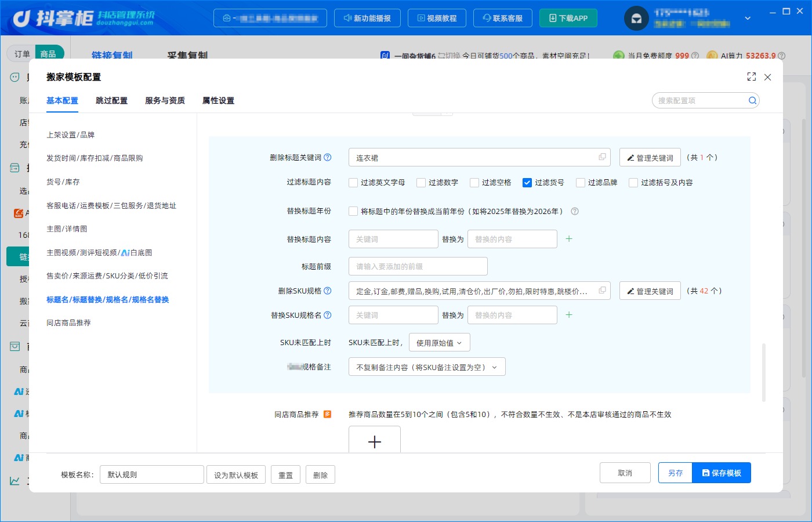
Task: Click help icon next to 当月免费额度
Action: point(695,56)
